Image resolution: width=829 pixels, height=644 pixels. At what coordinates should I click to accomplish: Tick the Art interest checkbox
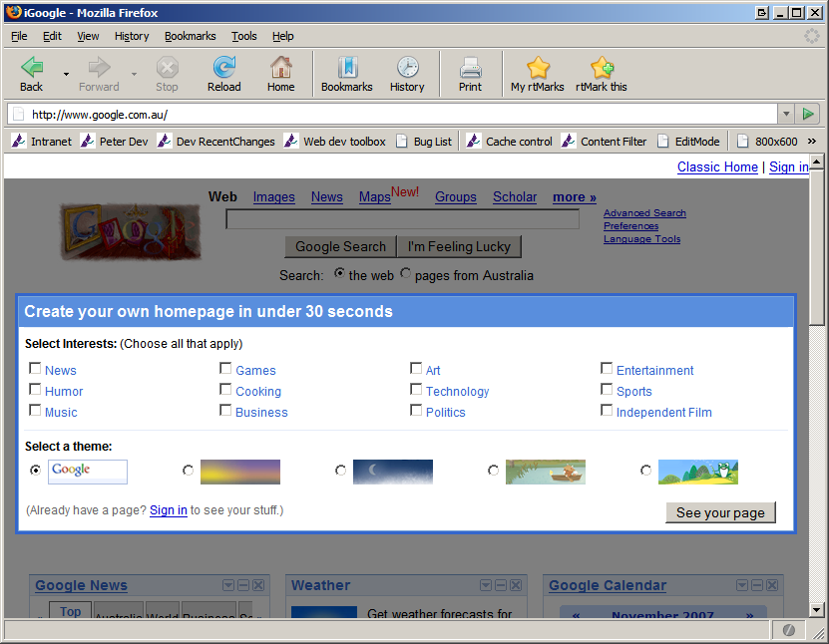point(416,368)
